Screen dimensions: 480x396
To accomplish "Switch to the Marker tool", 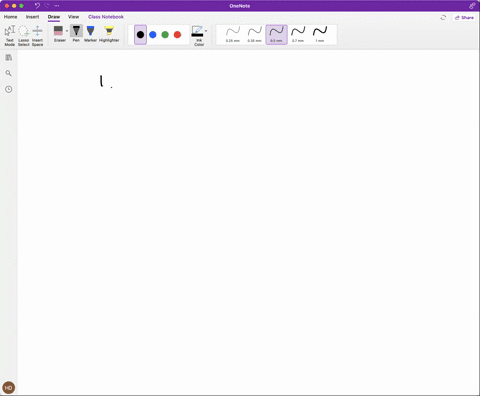I will coord(90,34).
